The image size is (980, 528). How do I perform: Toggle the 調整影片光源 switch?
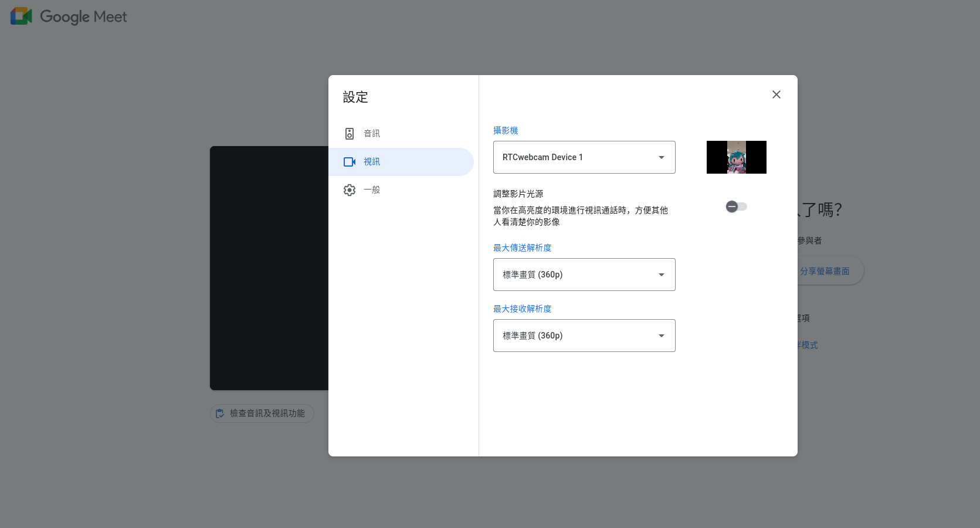coord(737,207)
